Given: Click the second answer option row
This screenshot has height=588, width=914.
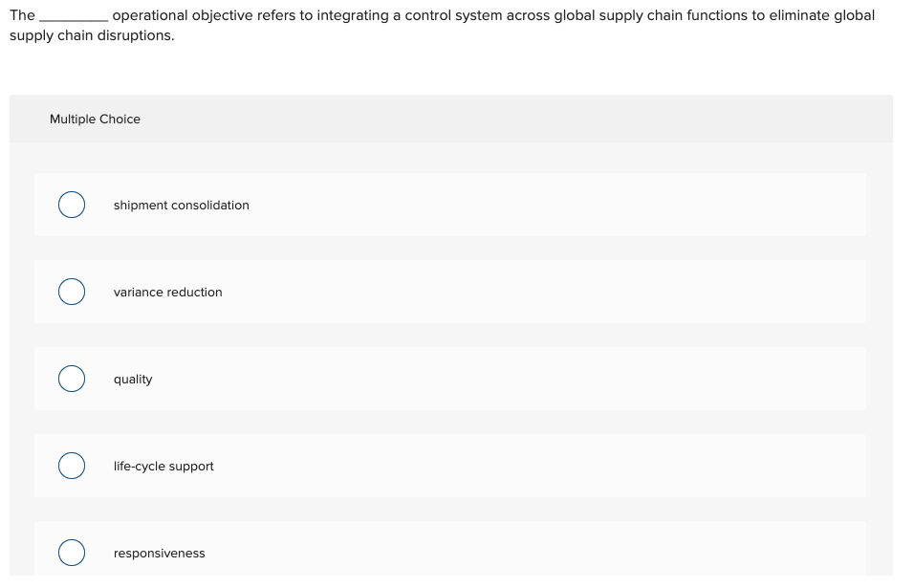Looking at the screenshot, I should 449,292.
